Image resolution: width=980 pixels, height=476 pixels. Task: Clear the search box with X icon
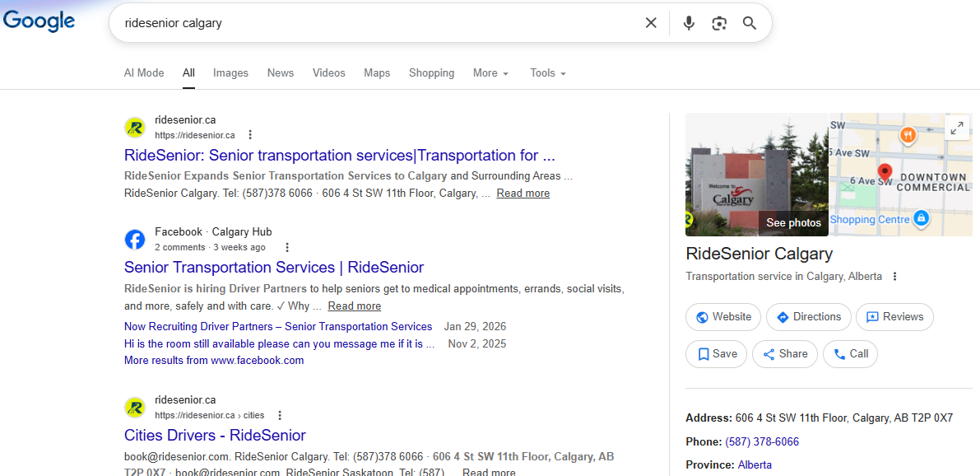click(651, 23)
